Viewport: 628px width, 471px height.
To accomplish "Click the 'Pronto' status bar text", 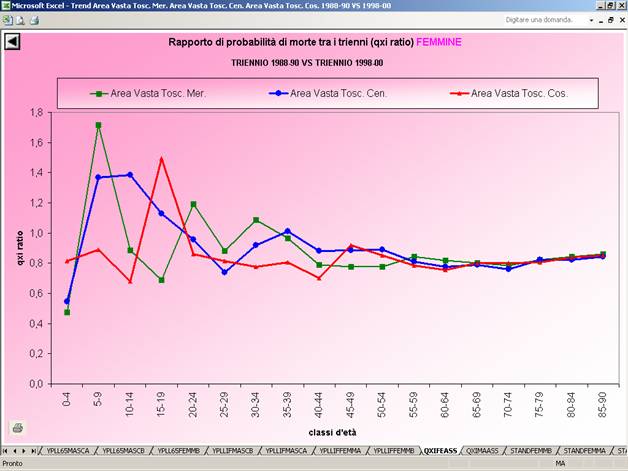I will point(12,463).
